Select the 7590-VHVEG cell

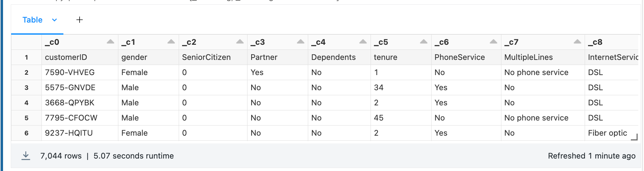point(70,72)
